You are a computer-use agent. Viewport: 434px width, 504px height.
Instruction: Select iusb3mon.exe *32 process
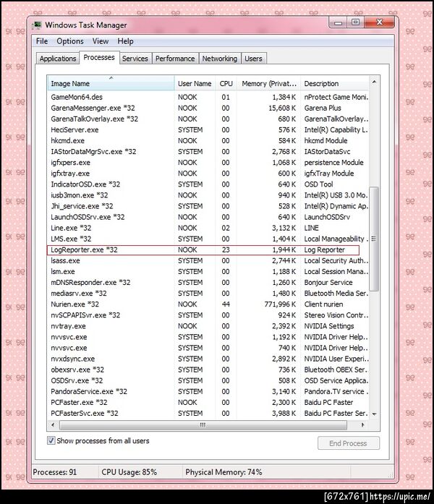[x=208, y=195]
